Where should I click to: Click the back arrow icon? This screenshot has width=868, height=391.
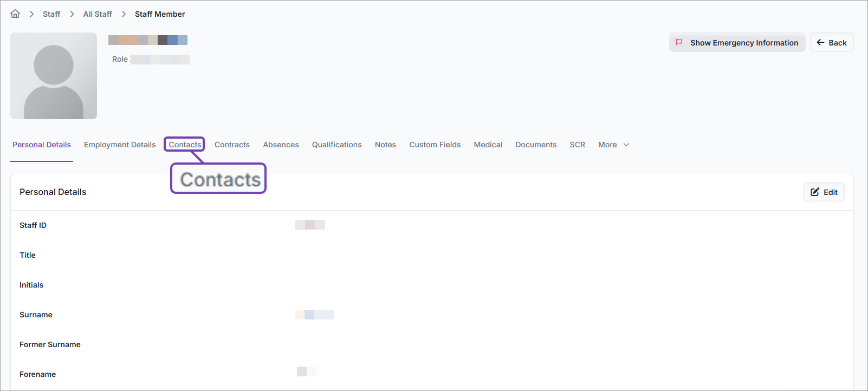click(x=820, y=42)
